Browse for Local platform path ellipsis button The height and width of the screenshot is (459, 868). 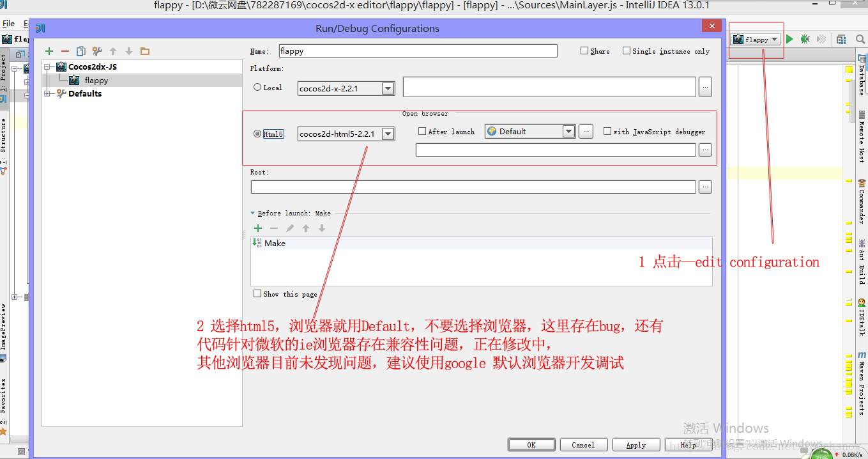(705, 87)
